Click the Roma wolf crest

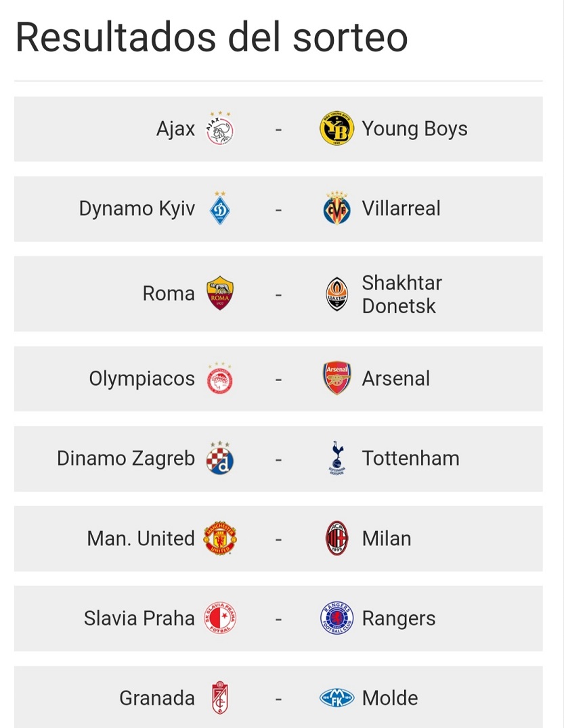(x=220, y=294)
